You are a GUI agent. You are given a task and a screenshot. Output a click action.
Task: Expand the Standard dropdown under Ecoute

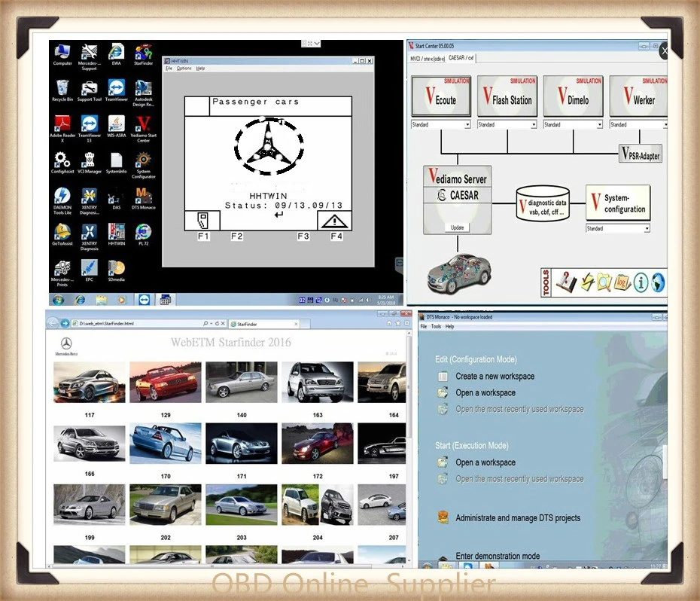441,125
